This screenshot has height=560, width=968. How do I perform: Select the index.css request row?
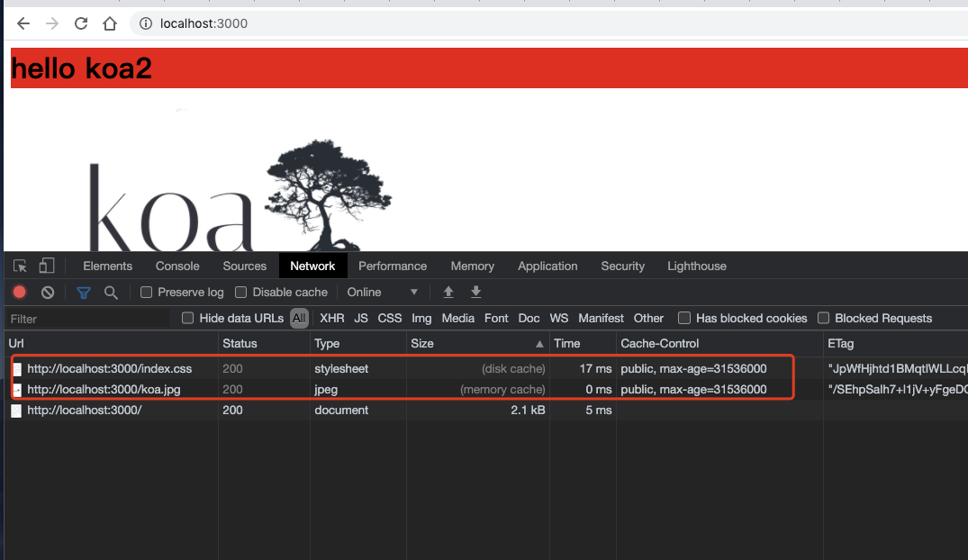(486, 368)
